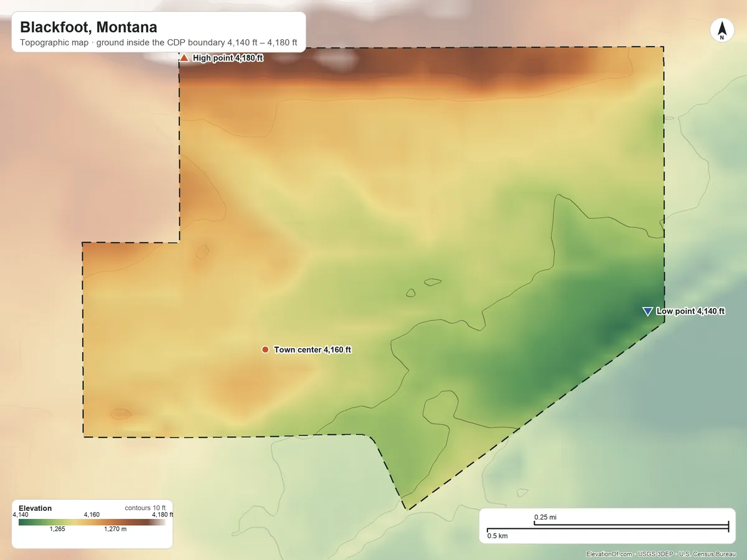
Task: Click the 'contours 10 ft' legend note
Action: pos(145,508)
